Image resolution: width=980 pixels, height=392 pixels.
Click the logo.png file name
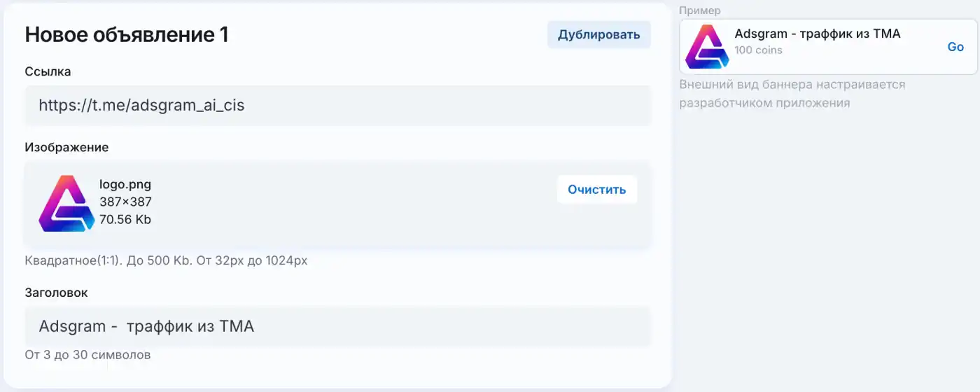[x=125, y=185]
